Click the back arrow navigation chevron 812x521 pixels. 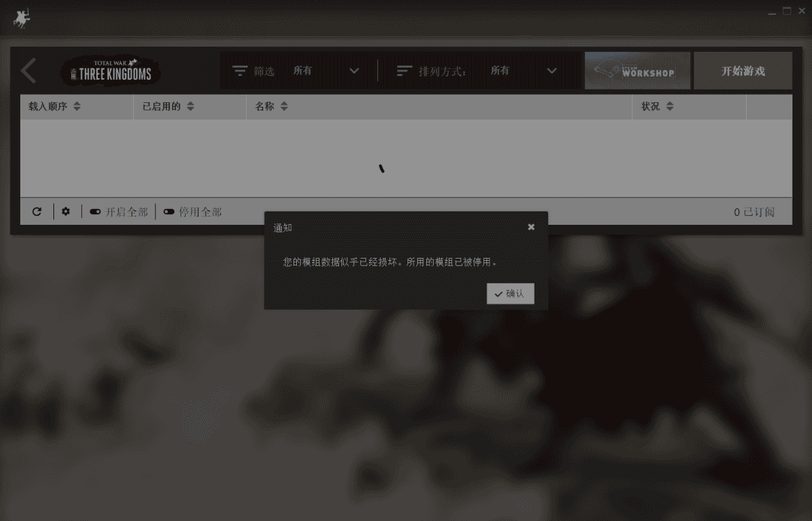click(x=28, y=70)
